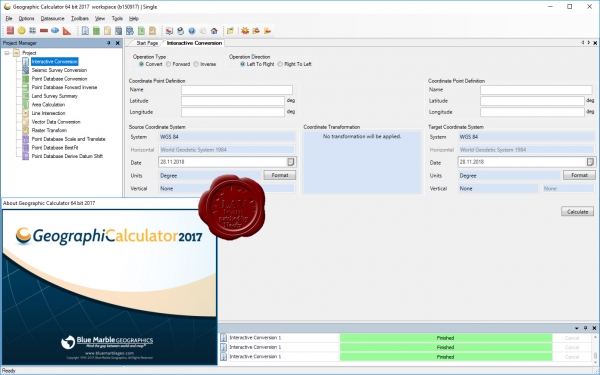Click the greyed-out icon left of home icon
The image size is (600, 375).
[203, 31]
